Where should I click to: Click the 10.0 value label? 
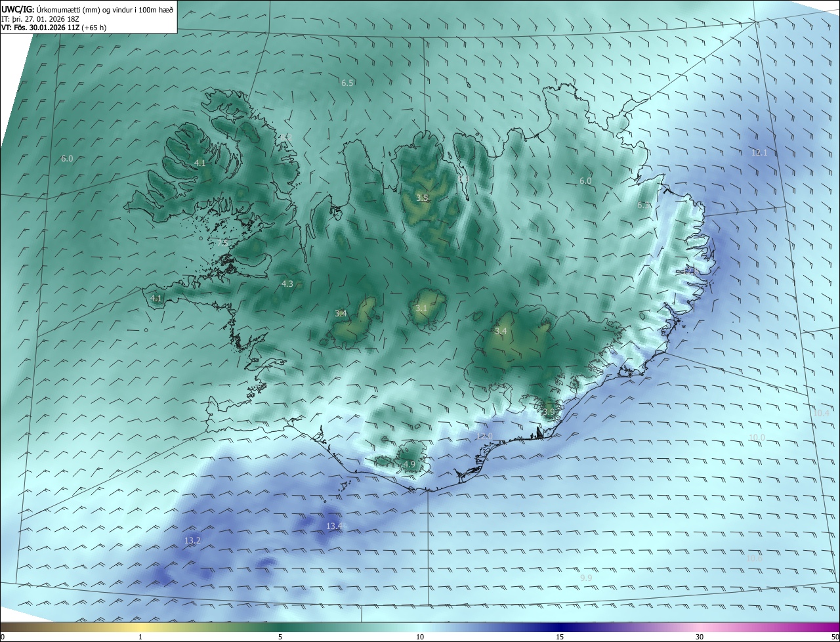click(757, 437)
